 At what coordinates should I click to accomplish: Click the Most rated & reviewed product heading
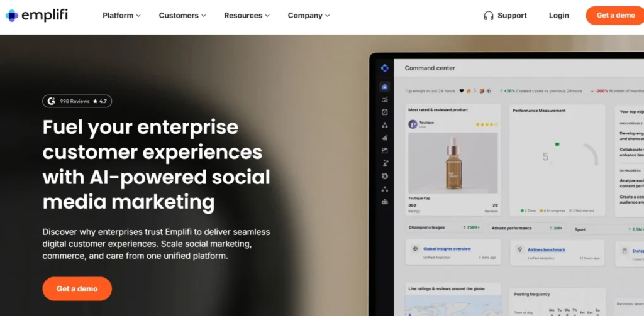(x=438, y=110)
